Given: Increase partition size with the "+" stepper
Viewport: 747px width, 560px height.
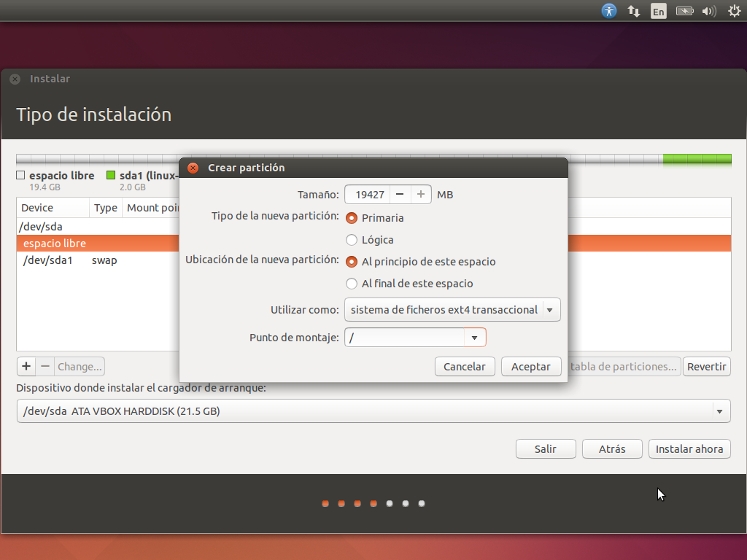Looking at the screenshot, I should (x=420, y=194).
